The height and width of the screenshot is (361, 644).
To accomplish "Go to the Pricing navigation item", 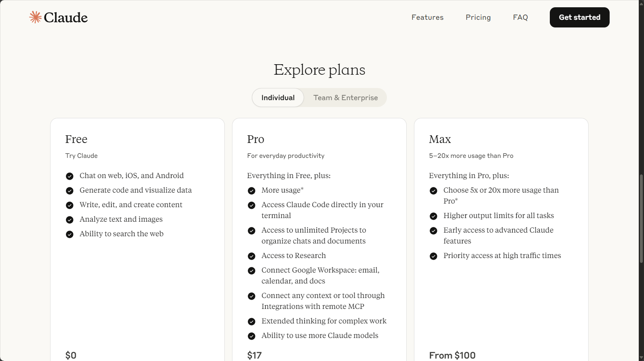I will tap(478, 17).
